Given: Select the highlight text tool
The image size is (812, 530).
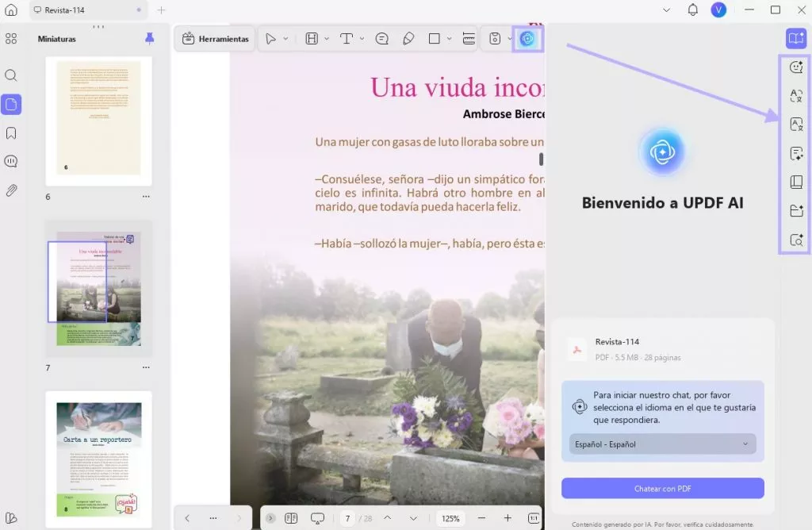Looking at the screenshot, I should pos(312,39).
